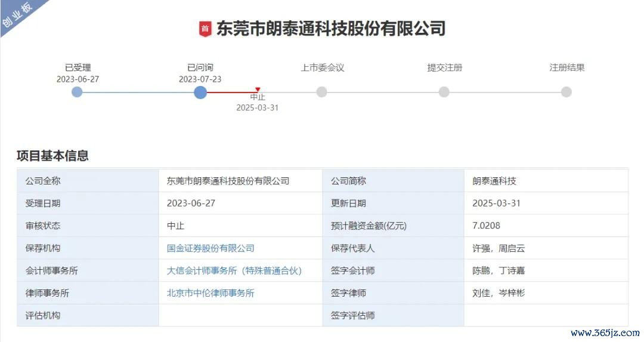Click the 已问询 stage circle on timeline

click(x=200, y=92)
